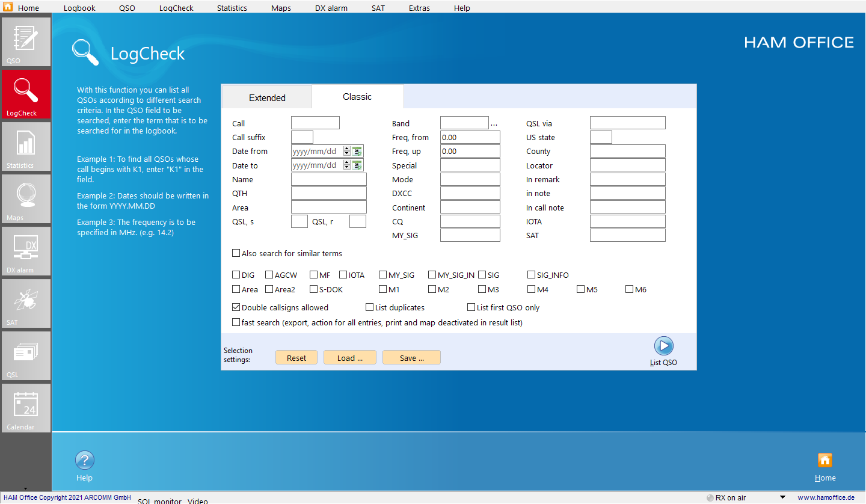The width and height of the screenshot is (866, 504).
Task: Enable List duplicates option
Action: 370,307
